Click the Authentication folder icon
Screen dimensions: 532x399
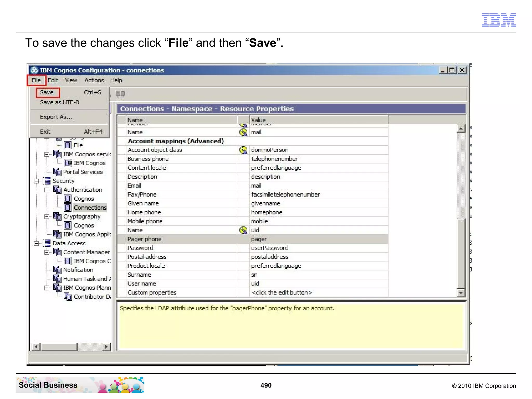(x=57, y=190)
